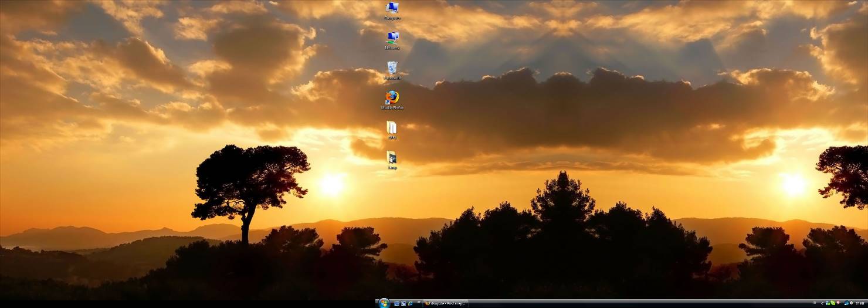
Task: Launch Internet Explorer from Quick Launch
Action: (x=411, y=303)
